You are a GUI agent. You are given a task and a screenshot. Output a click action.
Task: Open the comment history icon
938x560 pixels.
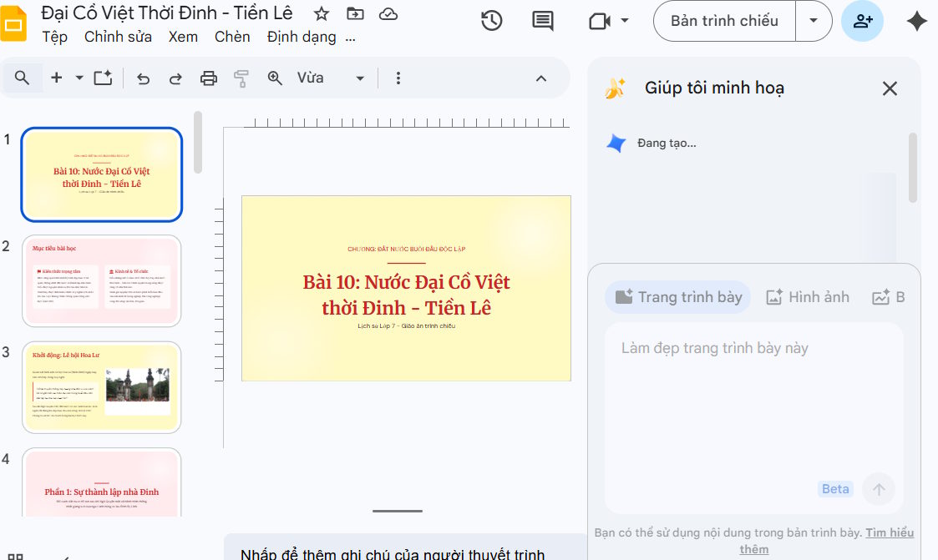(x=542, y=21)
